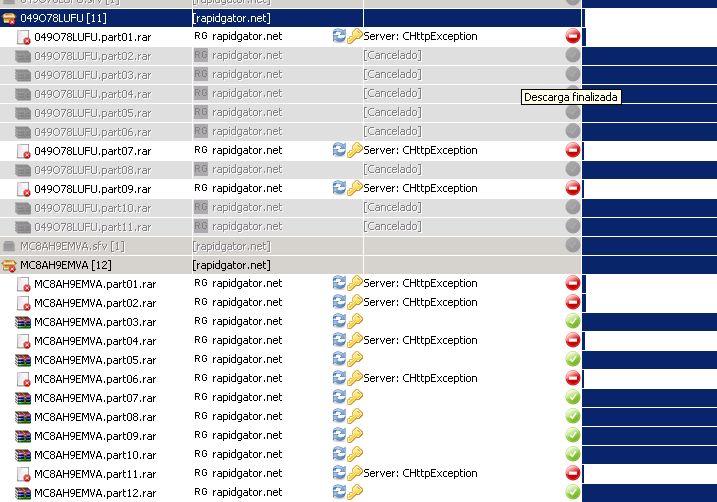Click RG hoster icon beside 049O78LUFU.part07.rar

tap(200, 150)
